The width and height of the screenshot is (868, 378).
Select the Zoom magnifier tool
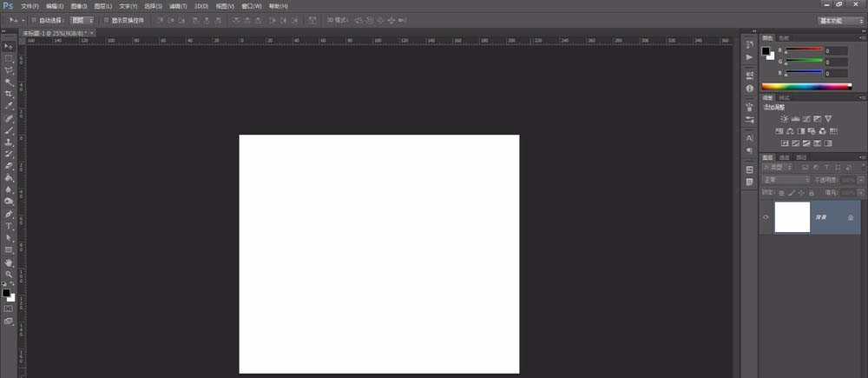pos(9,274)
